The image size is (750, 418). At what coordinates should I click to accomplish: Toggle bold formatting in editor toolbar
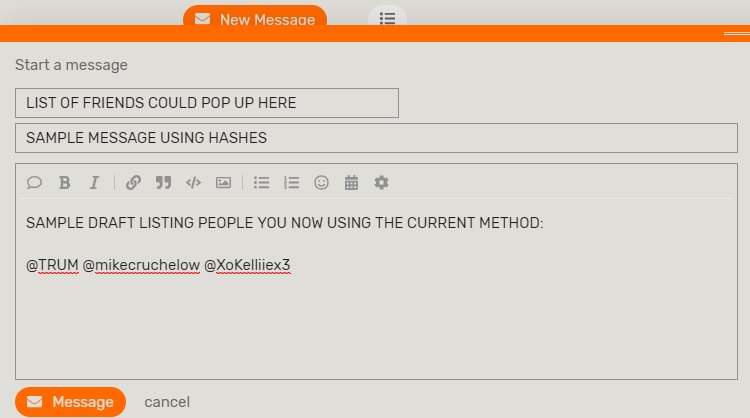tap(65, 183)
